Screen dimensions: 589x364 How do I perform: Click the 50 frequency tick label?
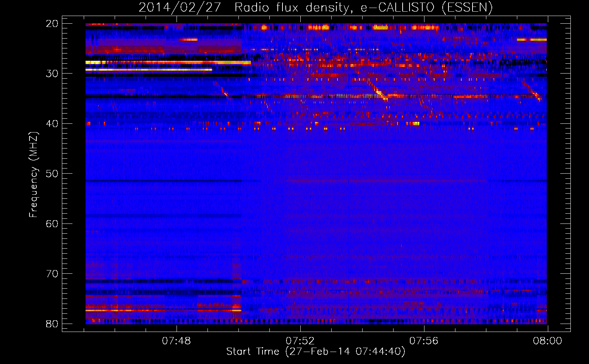52,174
